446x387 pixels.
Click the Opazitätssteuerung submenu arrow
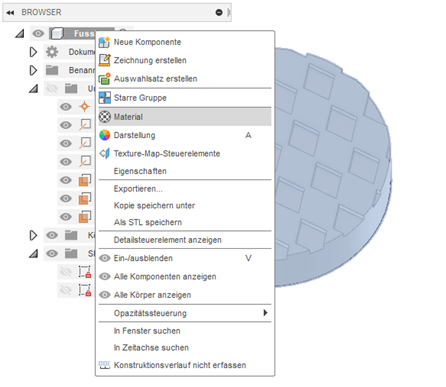265,313
